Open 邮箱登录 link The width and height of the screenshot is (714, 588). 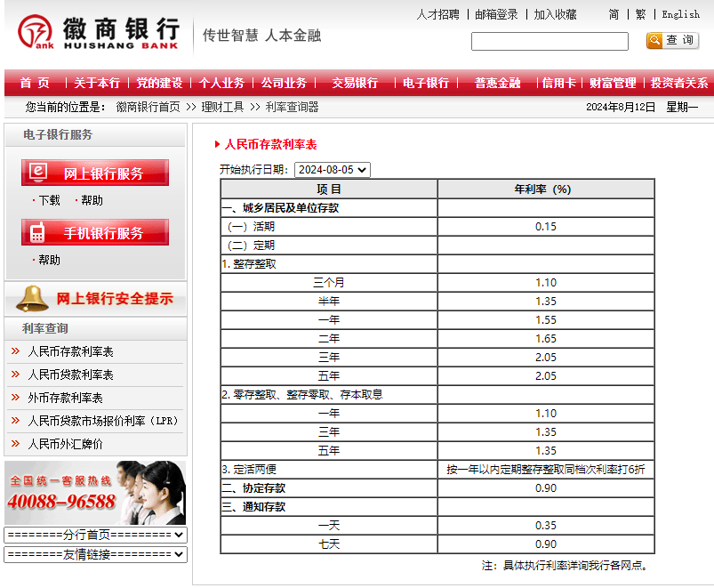tap(496, 14)
